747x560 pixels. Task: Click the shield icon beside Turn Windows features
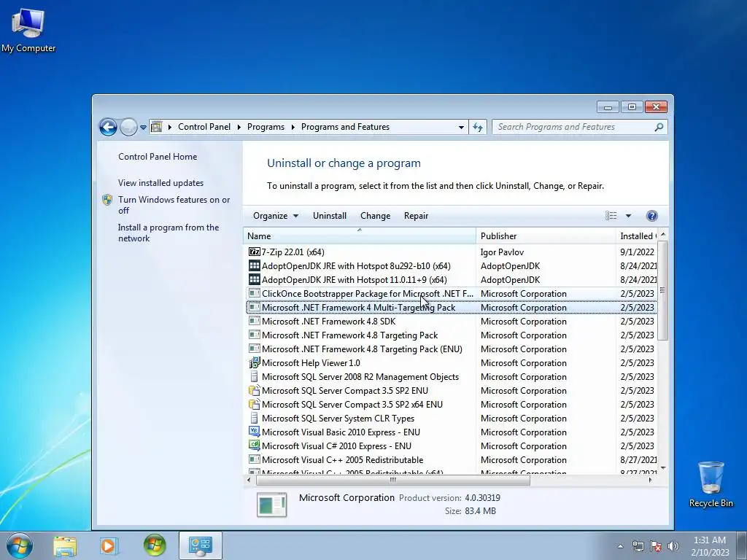pyautogui.click(x=107, y=200)
